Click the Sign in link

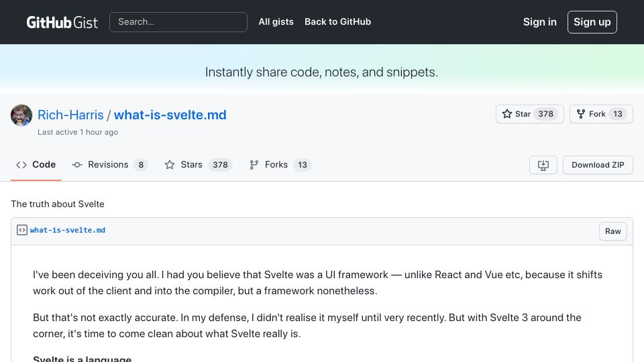[539, 22]
